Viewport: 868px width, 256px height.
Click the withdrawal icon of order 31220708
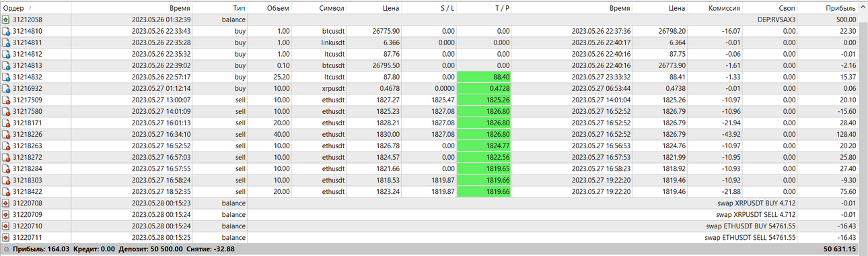pos(6,203)
